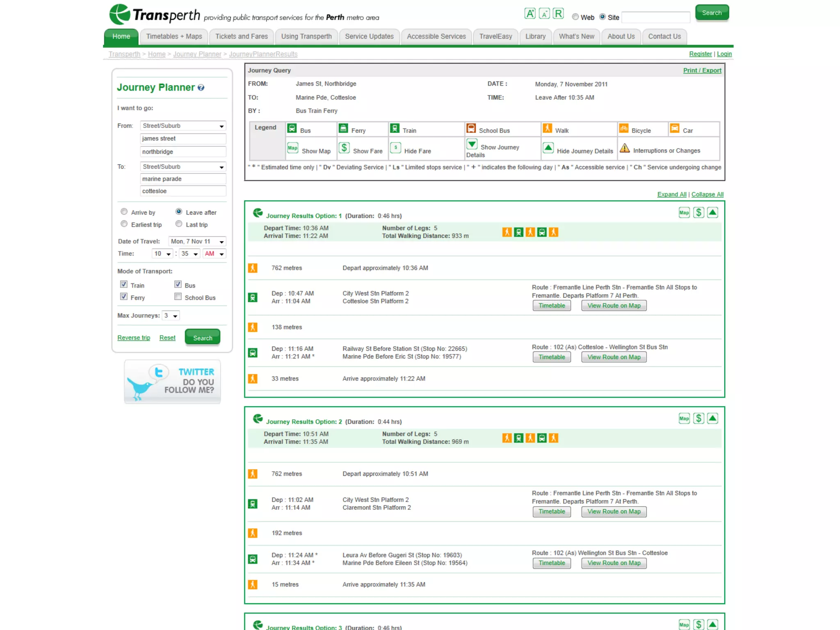This screenshot has height=630, width=840.
Task: Select the Arrive by radio button
Action: click(124, 212)
